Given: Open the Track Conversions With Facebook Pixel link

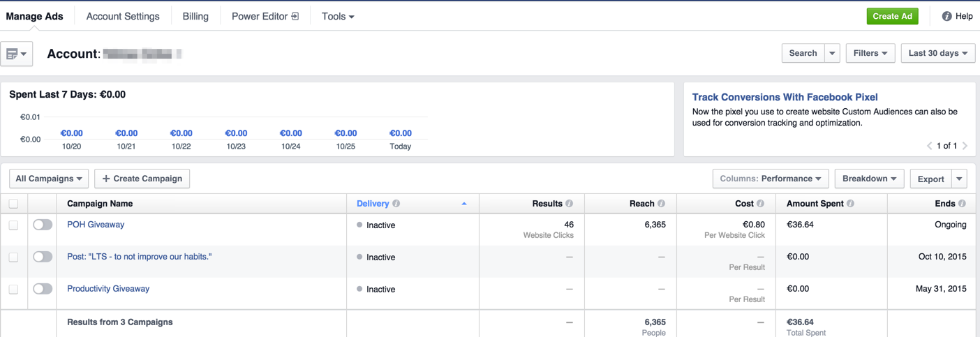Looking at the screenshot, I should pos(785,97).
